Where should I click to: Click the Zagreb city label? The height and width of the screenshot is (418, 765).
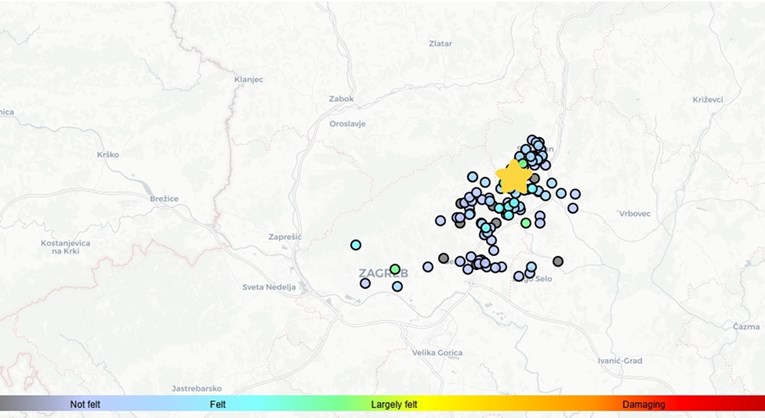[380, 273]
